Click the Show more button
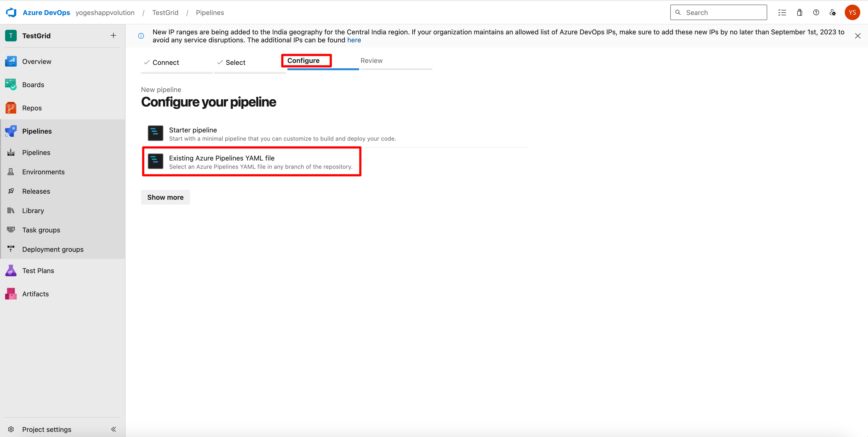This screenshot has width=868, height=437. point(165,197)
